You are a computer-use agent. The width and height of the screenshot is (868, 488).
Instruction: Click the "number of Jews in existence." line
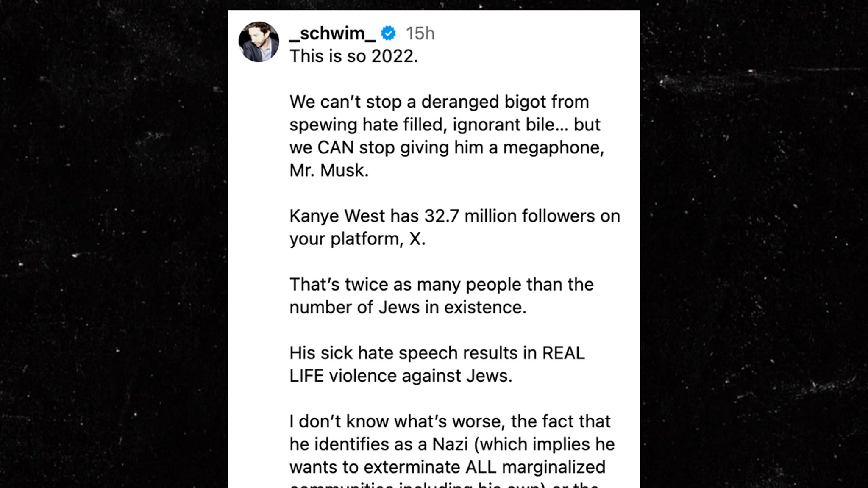[408, 308]
